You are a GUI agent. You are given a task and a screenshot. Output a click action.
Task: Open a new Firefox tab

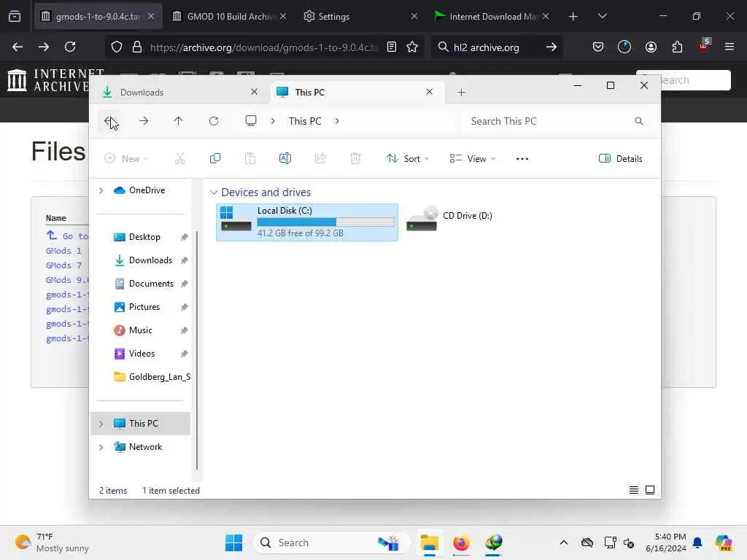click(x=573, y=16)
